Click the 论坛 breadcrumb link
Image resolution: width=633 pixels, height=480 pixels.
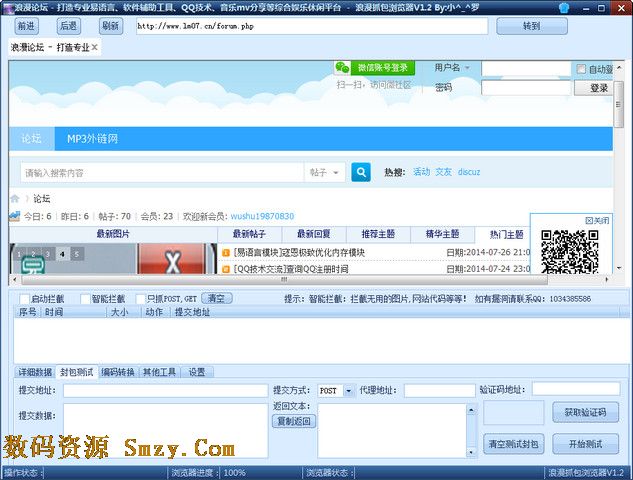pyautogui.click(x=42, y=199)
